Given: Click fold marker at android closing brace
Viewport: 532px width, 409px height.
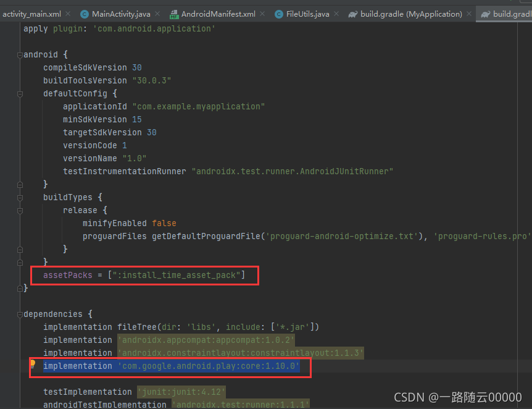Looking at the screenshot, I should pyautogui.click(x=20, y=289).
